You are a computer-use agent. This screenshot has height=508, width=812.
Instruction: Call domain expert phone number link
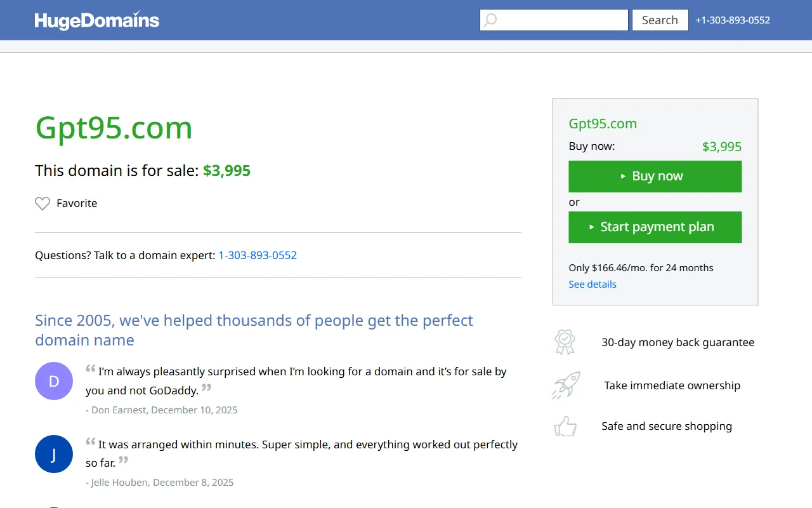pyautogui.click(x=258, y=255)
